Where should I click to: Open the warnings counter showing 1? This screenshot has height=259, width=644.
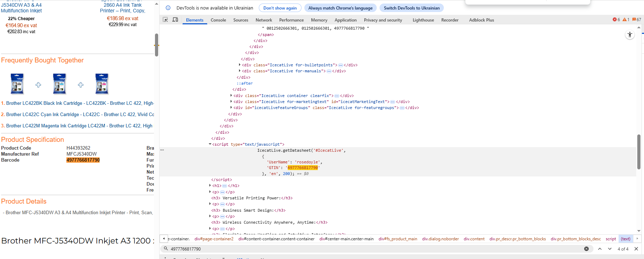626,20
